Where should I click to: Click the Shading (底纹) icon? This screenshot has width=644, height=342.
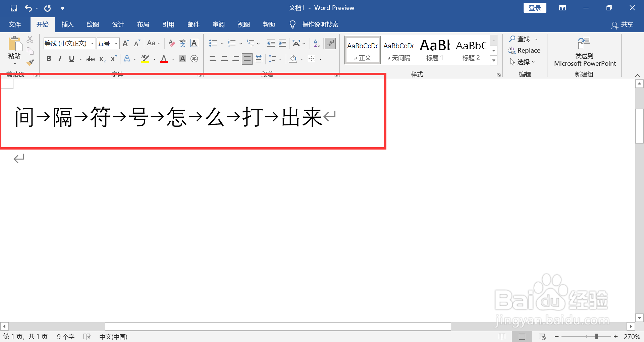[x=292, y=59]
